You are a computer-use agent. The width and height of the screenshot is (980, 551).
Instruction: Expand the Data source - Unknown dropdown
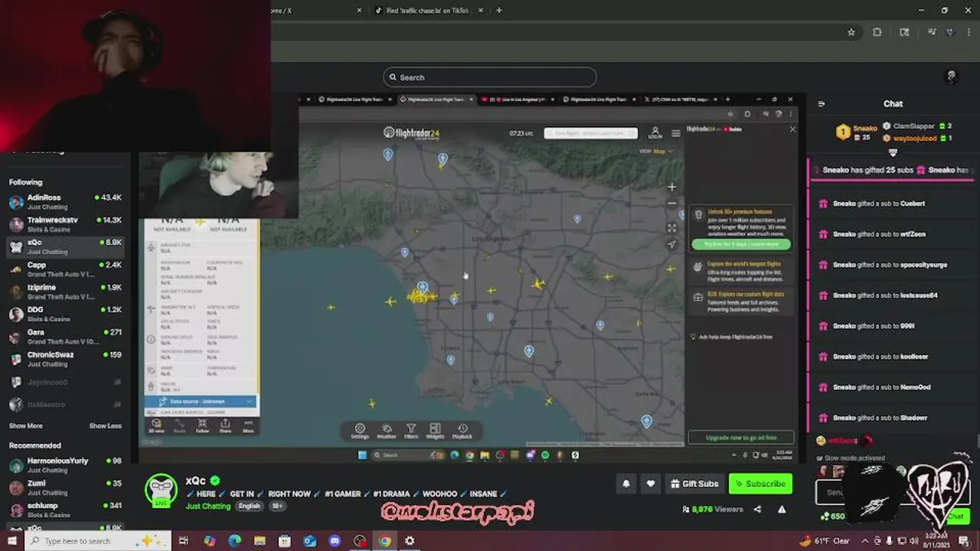tap(201, 401)
